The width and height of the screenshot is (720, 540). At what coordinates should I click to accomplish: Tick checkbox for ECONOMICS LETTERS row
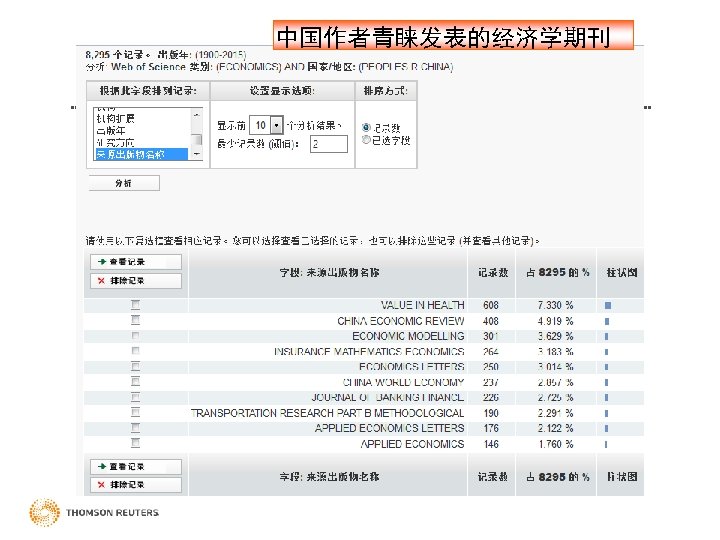135,366
